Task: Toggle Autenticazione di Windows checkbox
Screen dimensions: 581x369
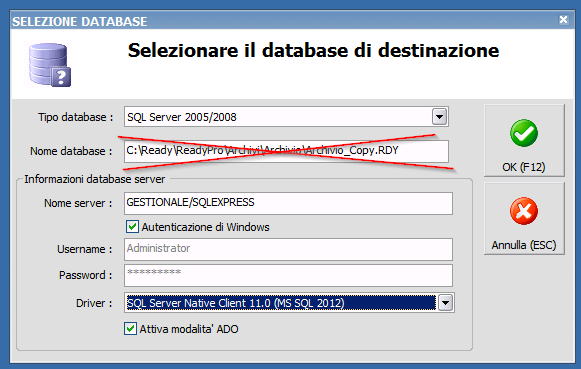Action: (132, 226)
